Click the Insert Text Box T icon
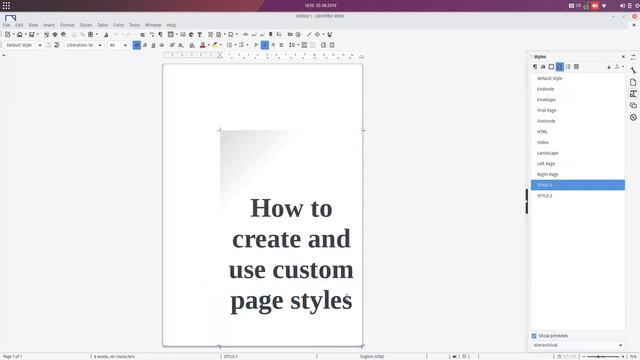The image size is (640, 360). (x=200, y=35)
